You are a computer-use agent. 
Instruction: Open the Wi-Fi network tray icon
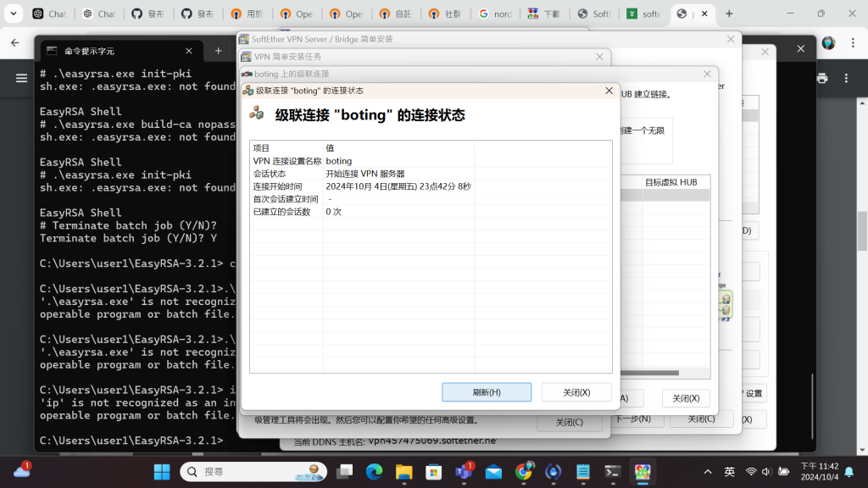click(751, 472)
